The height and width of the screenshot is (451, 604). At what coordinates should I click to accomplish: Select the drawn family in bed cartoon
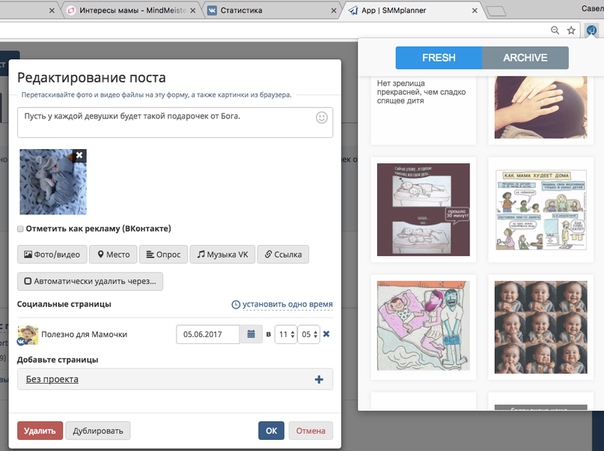pyautogui.click(x=423, y=326)
